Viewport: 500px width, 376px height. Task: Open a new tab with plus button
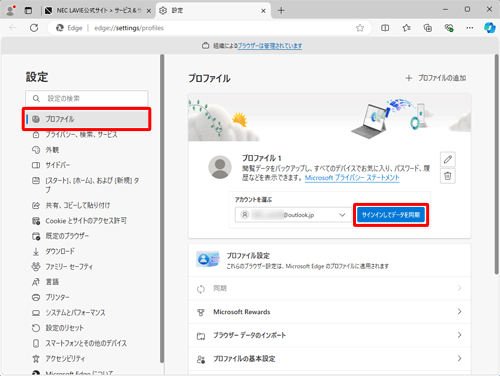tap(281, 11)
